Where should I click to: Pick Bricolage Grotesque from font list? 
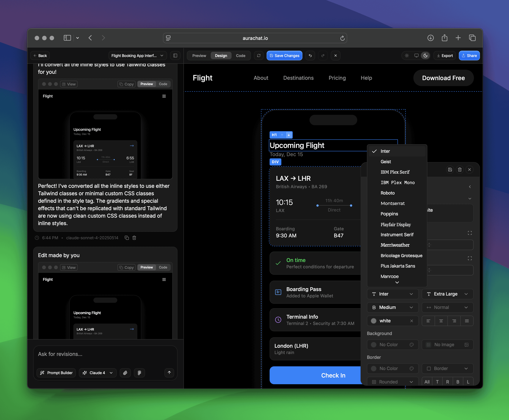point(397,255)
